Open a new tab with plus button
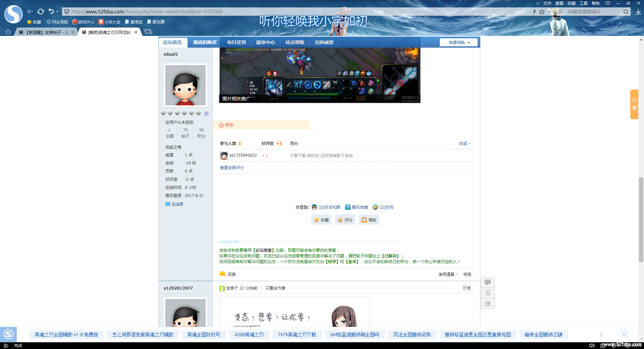This screenshot has width=644, height=349. (148, 32)
